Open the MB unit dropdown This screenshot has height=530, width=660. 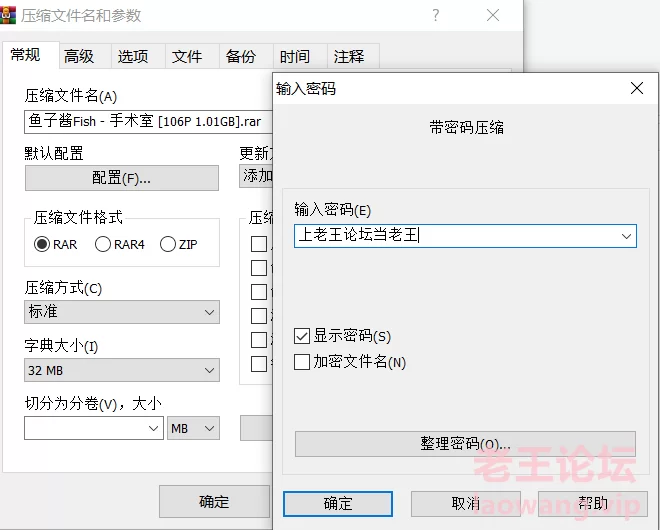click(193, 428)
